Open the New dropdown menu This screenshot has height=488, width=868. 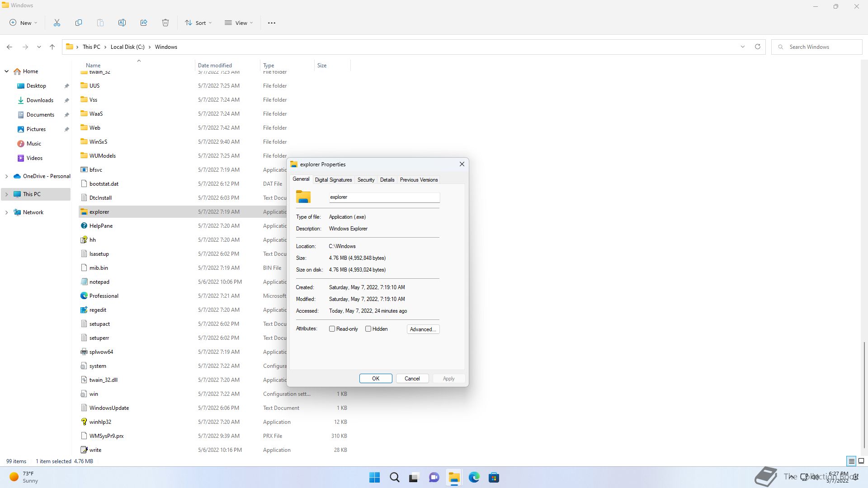(x=24, y=23)
